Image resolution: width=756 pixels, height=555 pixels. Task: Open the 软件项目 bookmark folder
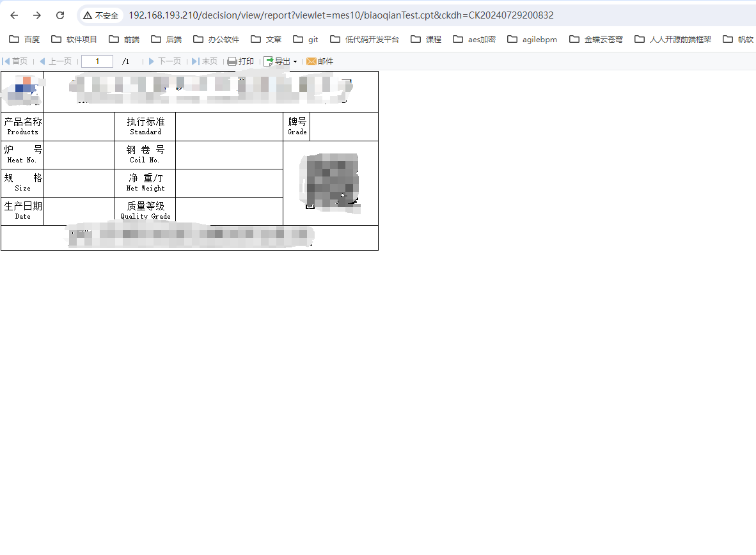74,39
